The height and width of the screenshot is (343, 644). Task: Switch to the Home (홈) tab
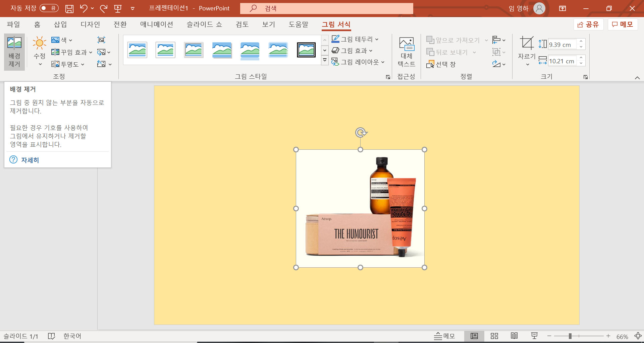coord(37,24)
